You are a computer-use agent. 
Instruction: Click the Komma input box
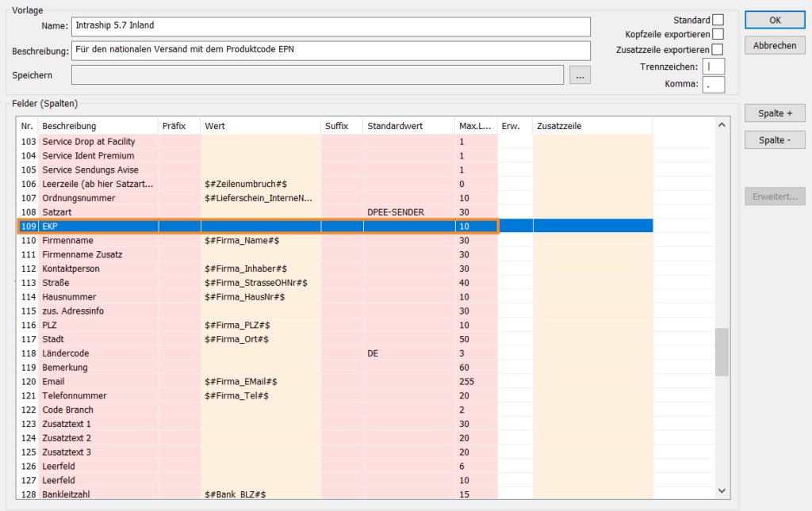point(713,84)
